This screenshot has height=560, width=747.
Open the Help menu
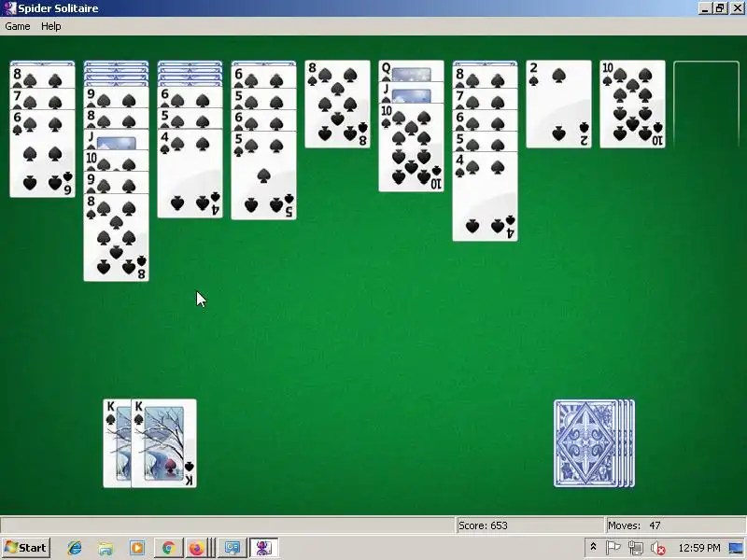[x=51, y=26]
